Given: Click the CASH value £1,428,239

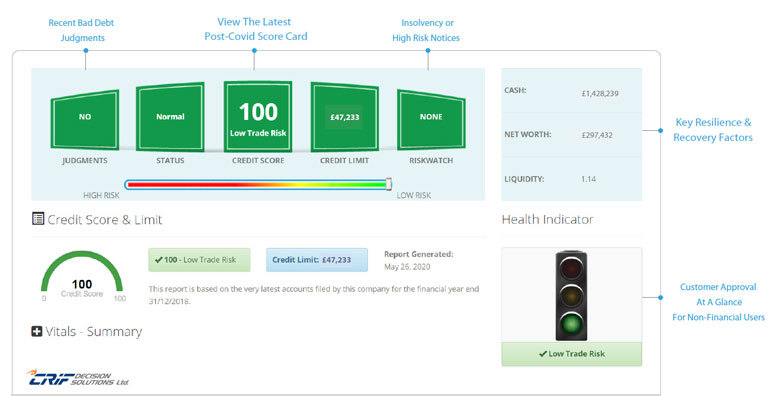Looking at the screenshot, I should click(600, 94).
